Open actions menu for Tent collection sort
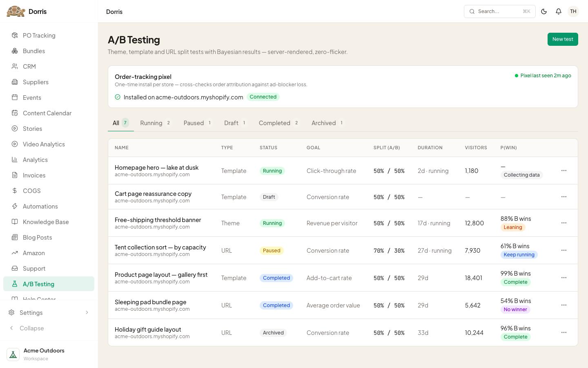Screen dimensions: 588x368 click(x=564, y=250)
